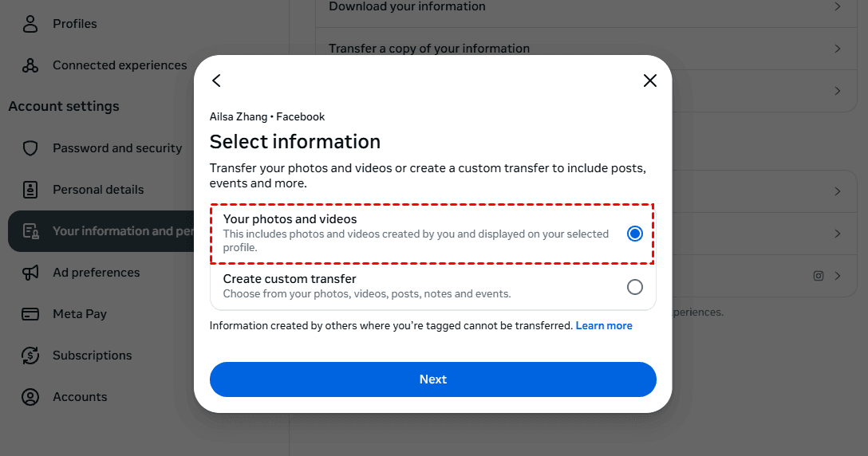Open the Subscriptions settings page
The image size is (868, 456).
point(92,356)
